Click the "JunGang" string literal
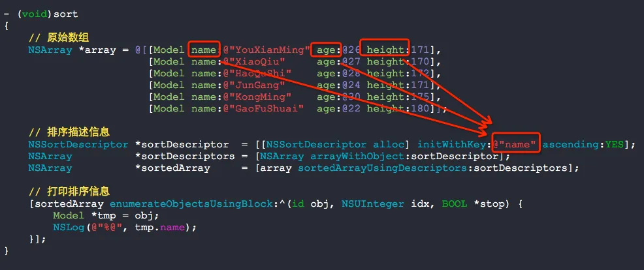Viewport: 644px width, 270px height. coord(254,85)
